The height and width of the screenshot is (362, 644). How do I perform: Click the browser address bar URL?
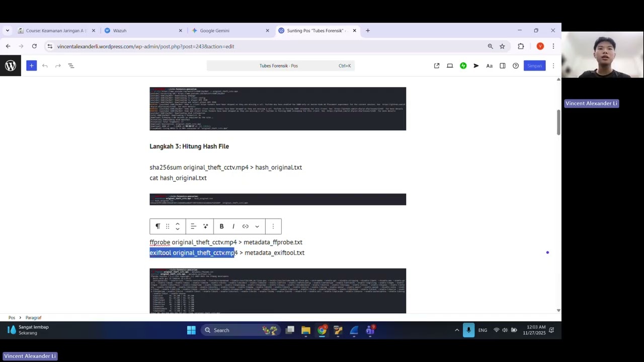pyautogui.click(x=145, y=46)
